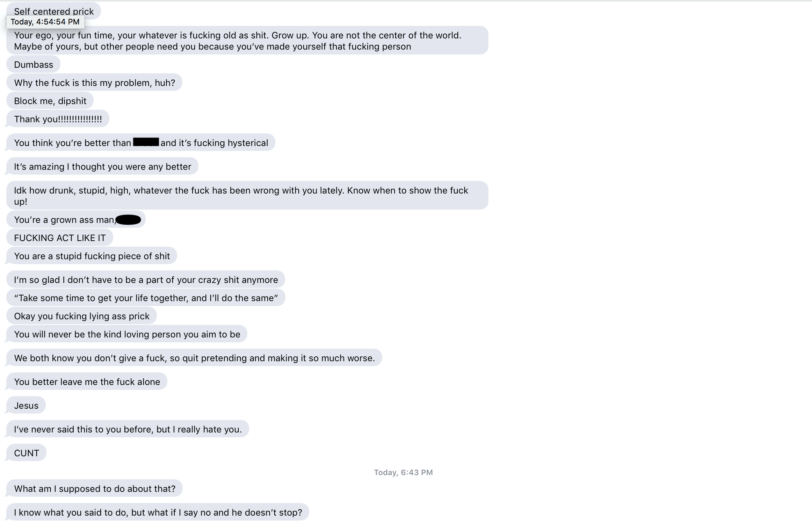The height and width of the screenshot is (524, 812).
Task: Select "What am I supposed to do" message
Action: (x=95, y=489)
